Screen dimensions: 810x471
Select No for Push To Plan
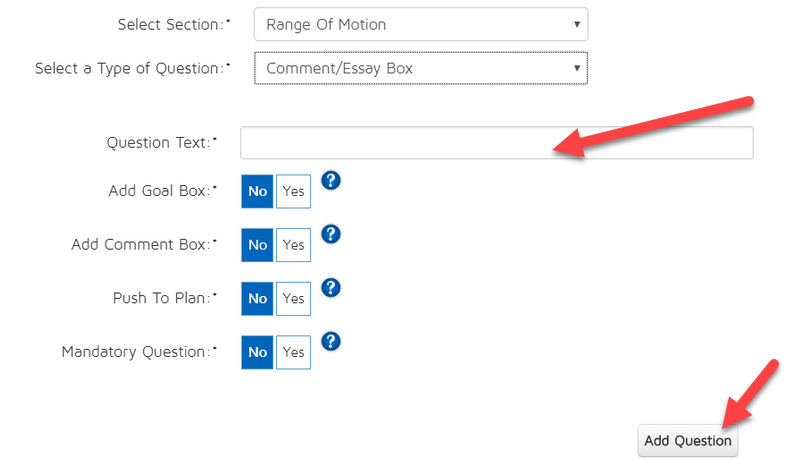[258, 299]
